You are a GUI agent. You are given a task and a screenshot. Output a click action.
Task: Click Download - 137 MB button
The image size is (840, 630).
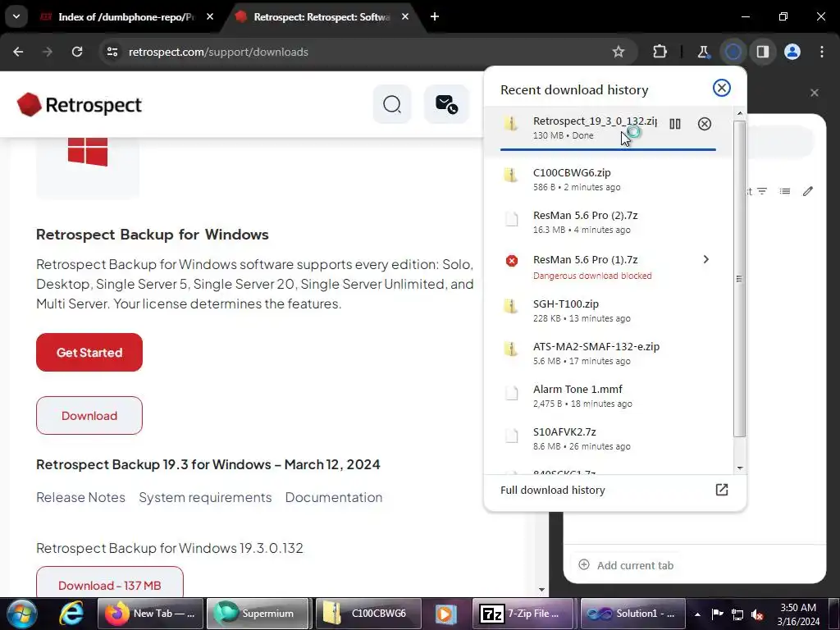point(110,585)
